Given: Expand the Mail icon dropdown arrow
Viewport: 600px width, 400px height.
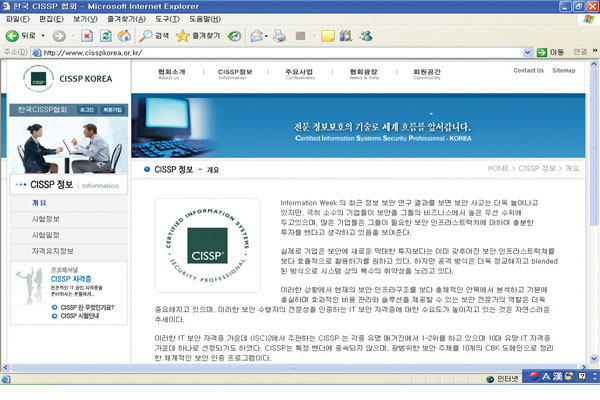Looking at the screenshot, I should (266, 36).
